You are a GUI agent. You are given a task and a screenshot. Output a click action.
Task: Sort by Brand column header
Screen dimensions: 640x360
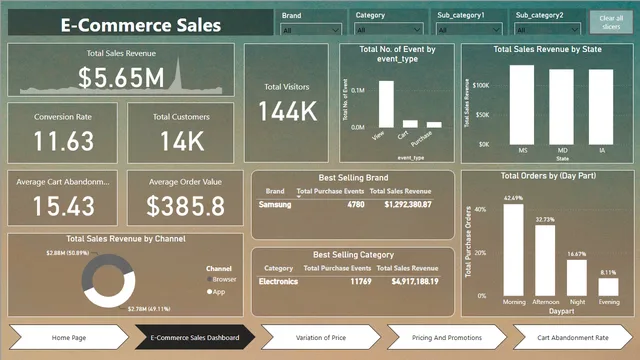(275, 191)
